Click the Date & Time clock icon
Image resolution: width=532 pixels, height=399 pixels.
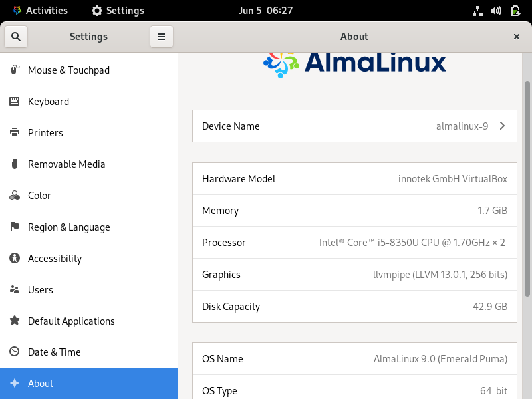14,352
